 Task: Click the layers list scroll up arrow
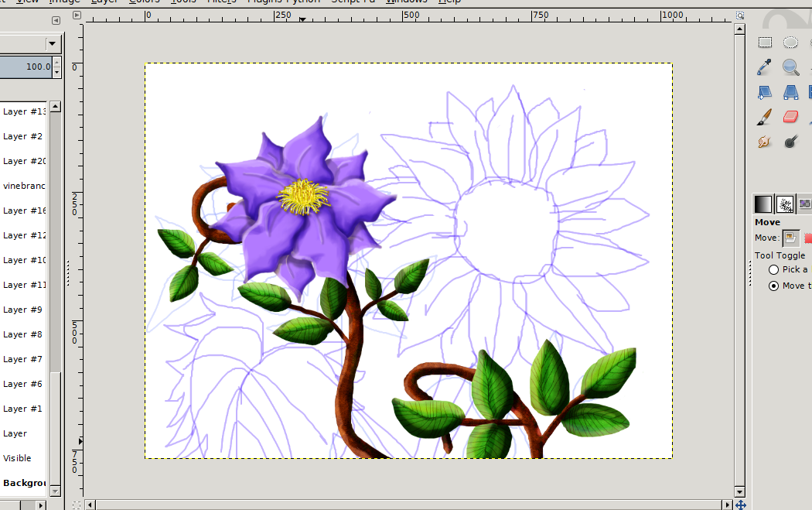56,107
